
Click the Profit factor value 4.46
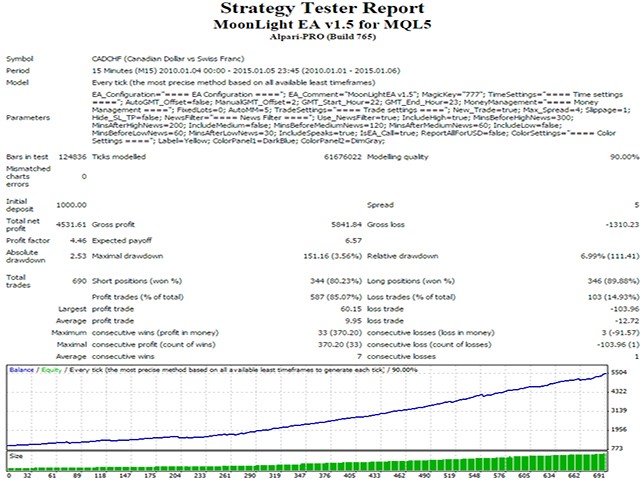[x=78, y=240]
